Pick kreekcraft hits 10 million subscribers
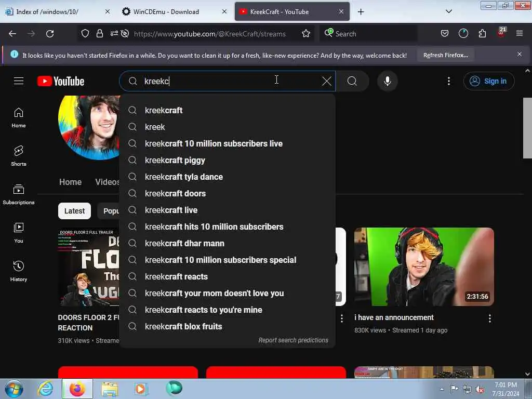Screen dimensions: 532x399 click(228, 227)
